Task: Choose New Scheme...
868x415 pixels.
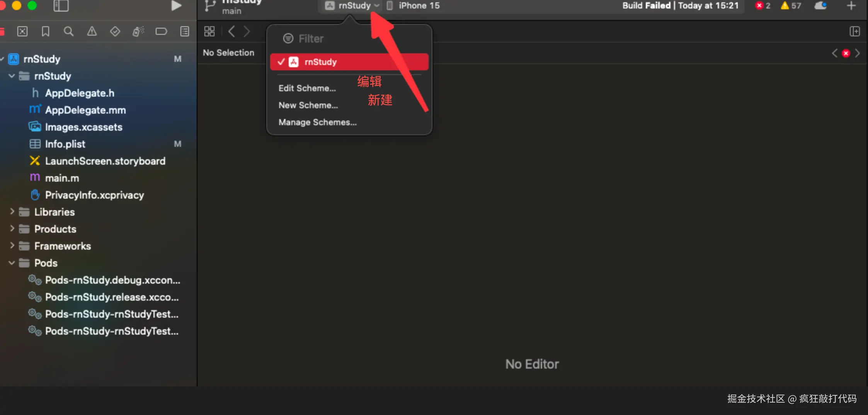Action: [x=308, y=105]
